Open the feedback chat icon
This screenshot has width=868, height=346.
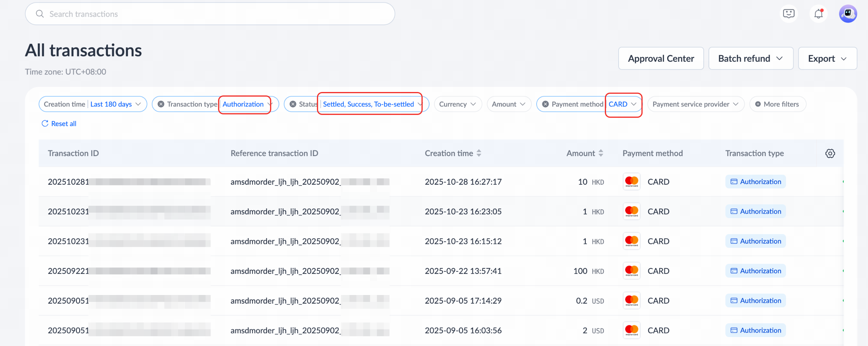coord(788,14)
